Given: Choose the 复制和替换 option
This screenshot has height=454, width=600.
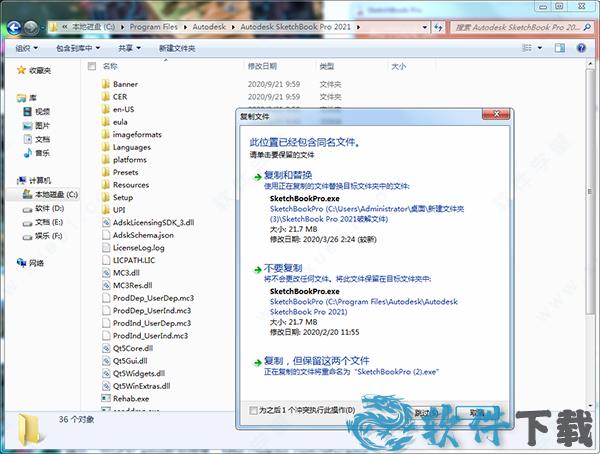Looking at the screenshot, I should point(286,175).
